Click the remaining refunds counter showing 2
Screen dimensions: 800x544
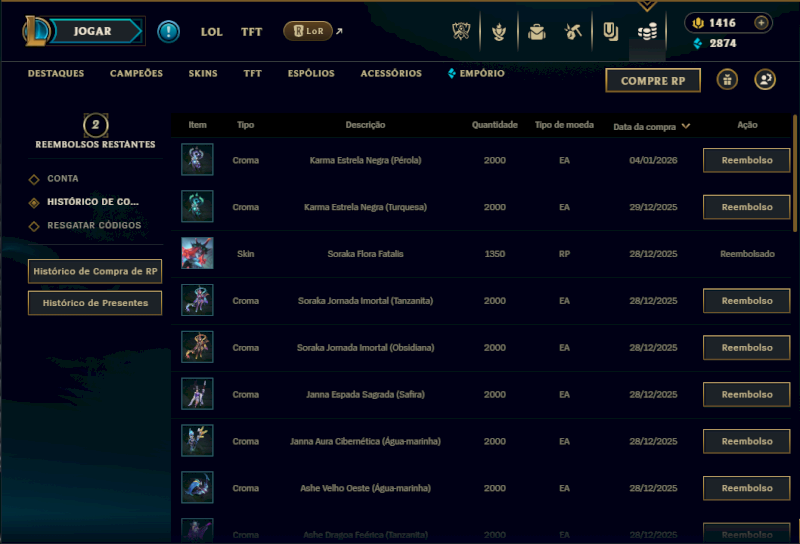pyautogui.click(x=95, y=125)
